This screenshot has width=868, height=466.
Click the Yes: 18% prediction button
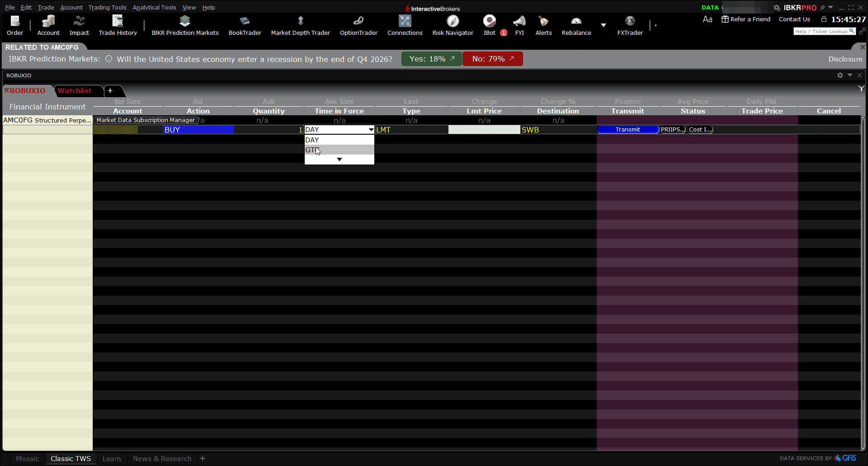(432, 59)
